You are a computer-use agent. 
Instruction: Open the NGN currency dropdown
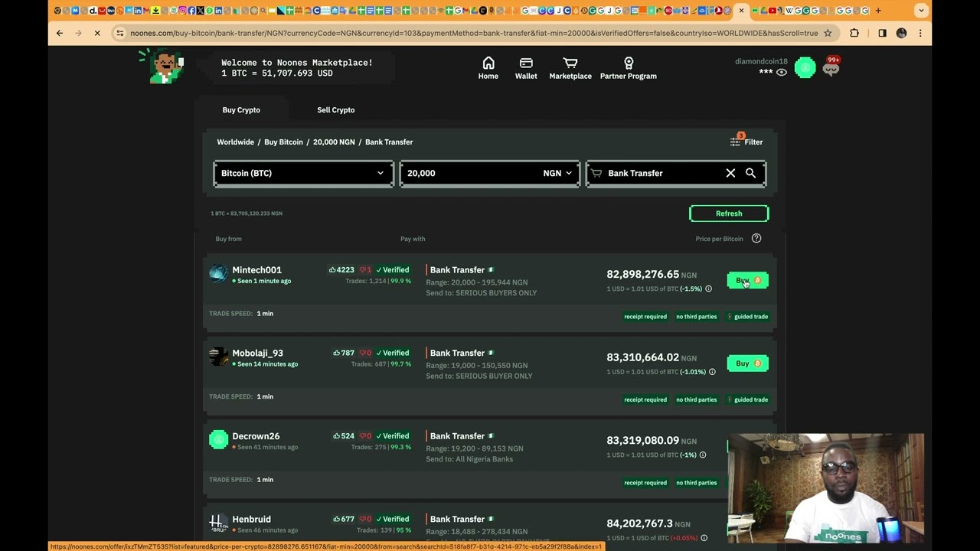[x=557, y=173]
